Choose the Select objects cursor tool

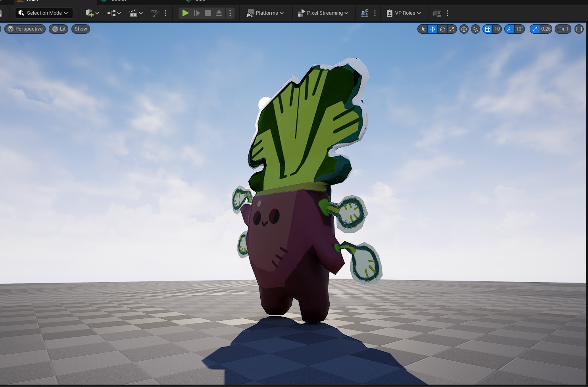(x=423, y=29)
